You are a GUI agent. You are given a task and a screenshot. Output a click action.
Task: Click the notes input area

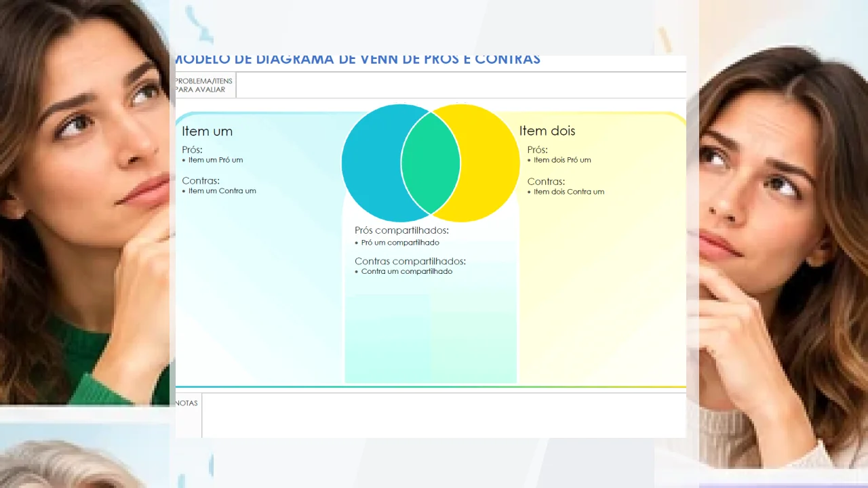coord(444,415)
